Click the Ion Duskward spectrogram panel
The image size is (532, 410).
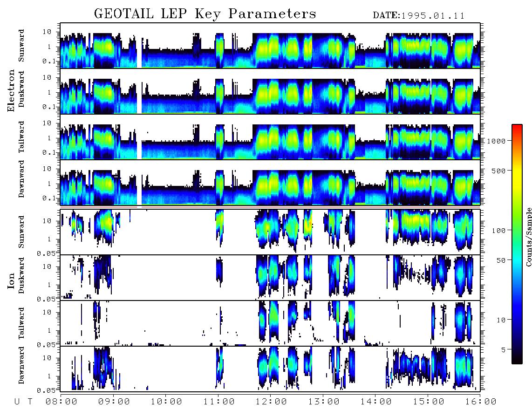coord(270,278)
